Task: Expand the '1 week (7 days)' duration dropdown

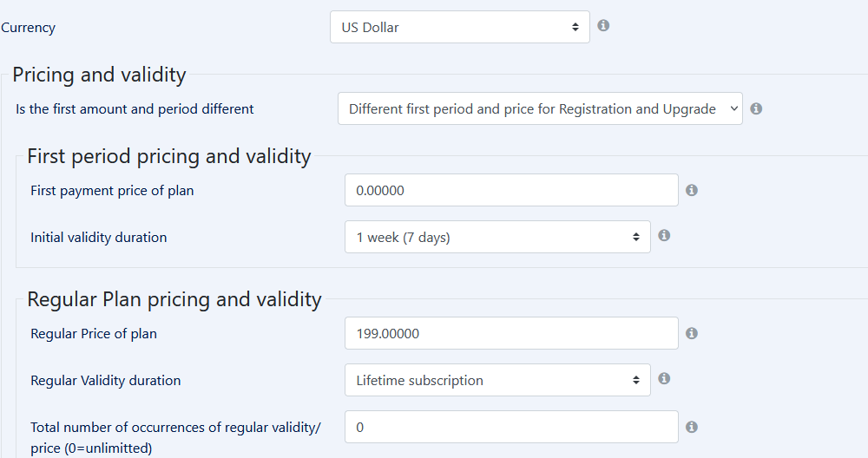Action: tap(497, 237)
